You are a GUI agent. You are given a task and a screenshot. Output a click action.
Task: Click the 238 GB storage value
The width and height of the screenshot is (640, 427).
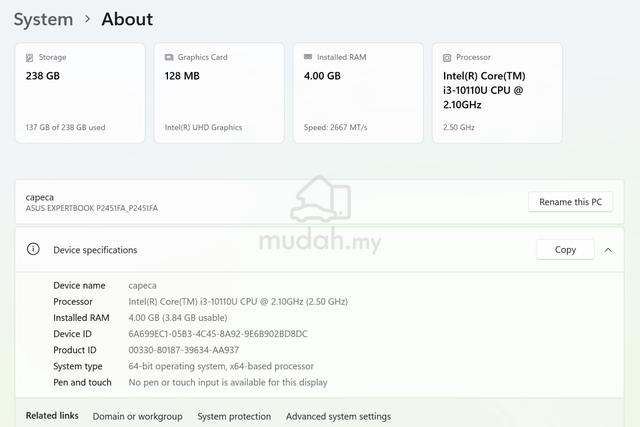(x=43, y=76)
